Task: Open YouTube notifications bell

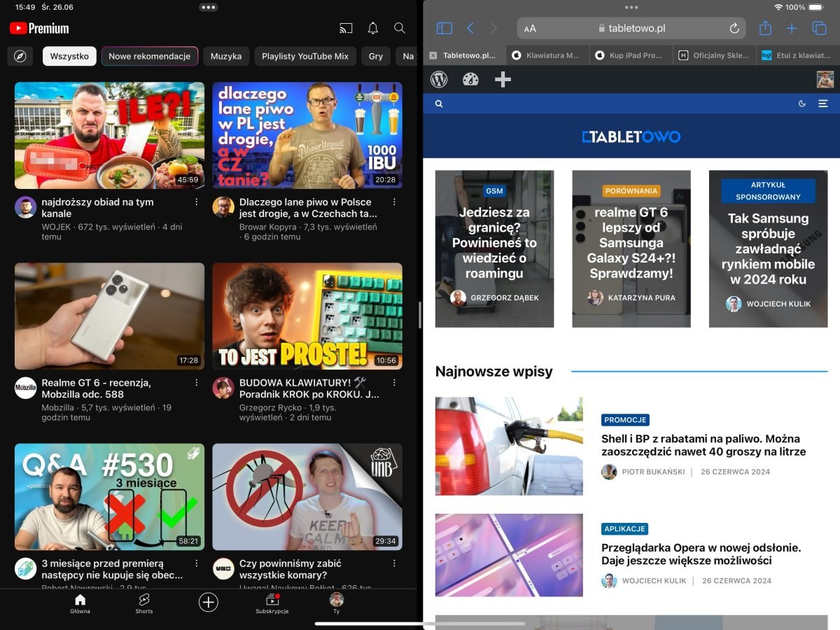Action: point(373,29)
